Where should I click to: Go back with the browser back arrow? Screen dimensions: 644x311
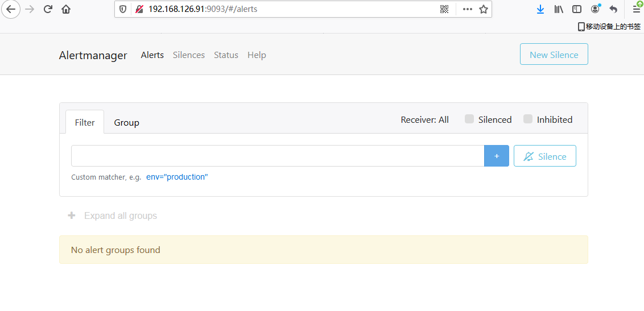pos(11,9)
